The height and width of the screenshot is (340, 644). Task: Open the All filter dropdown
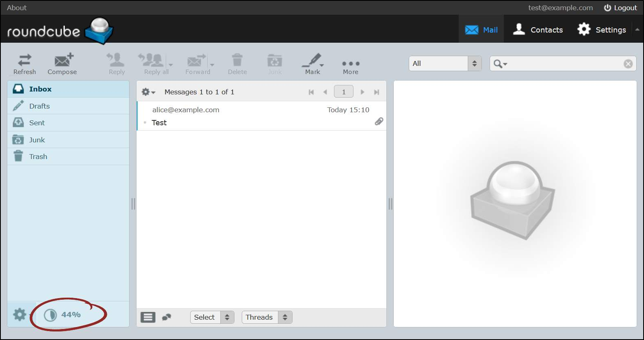(445, 63)
